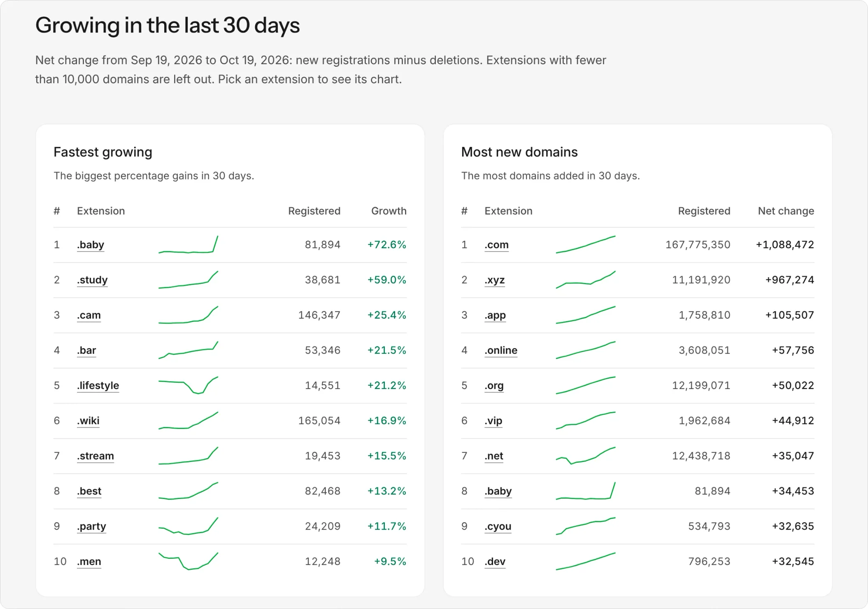Open the .men extension link
The width and height of the screenshot is (868, 609).
tap(89, 562)
